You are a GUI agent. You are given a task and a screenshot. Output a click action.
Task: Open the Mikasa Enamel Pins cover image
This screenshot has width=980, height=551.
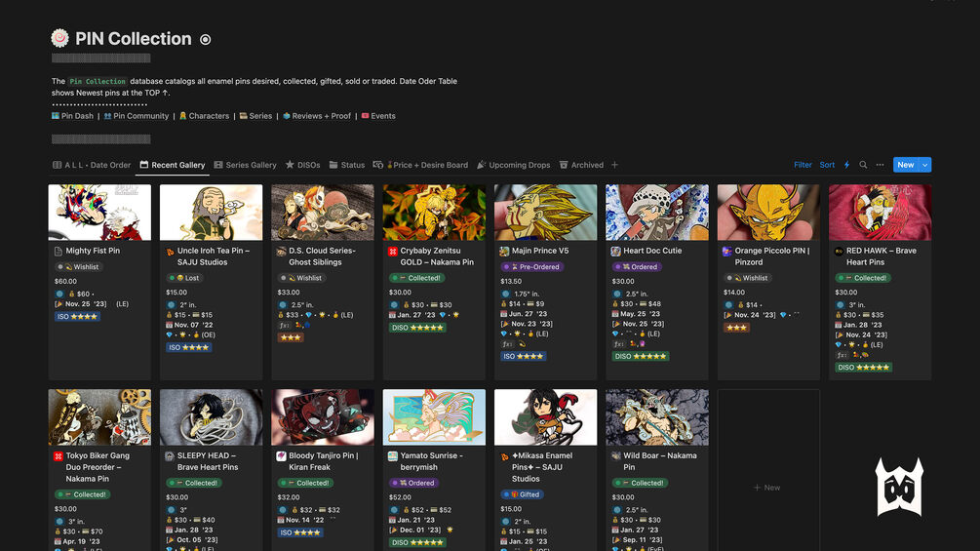tap(546, 417)
